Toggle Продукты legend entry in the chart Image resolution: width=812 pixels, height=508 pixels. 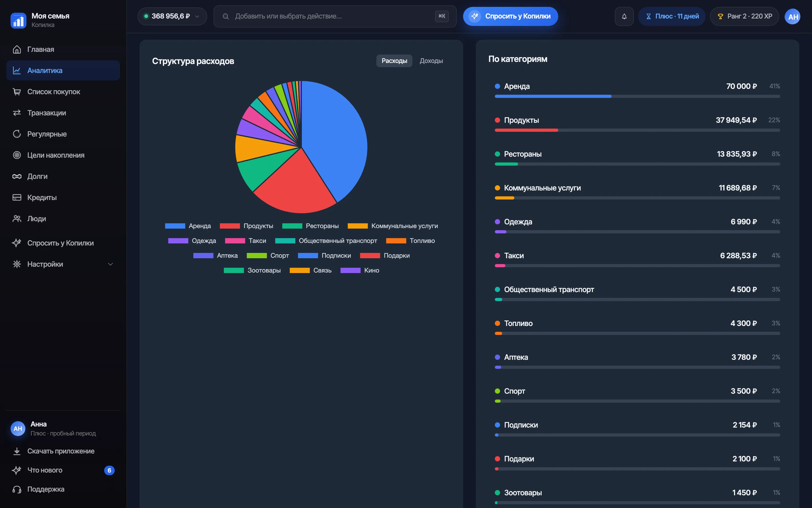[246, 226]
